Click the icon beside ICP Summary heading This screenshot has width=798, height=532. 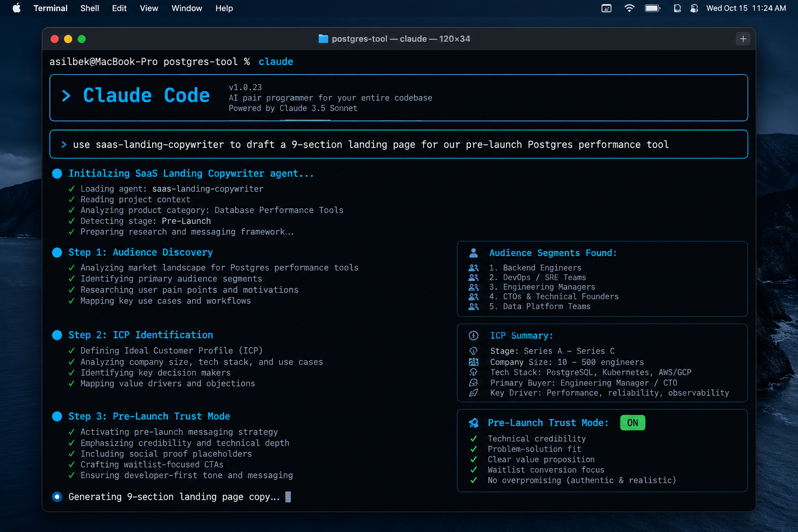(473, 336)
